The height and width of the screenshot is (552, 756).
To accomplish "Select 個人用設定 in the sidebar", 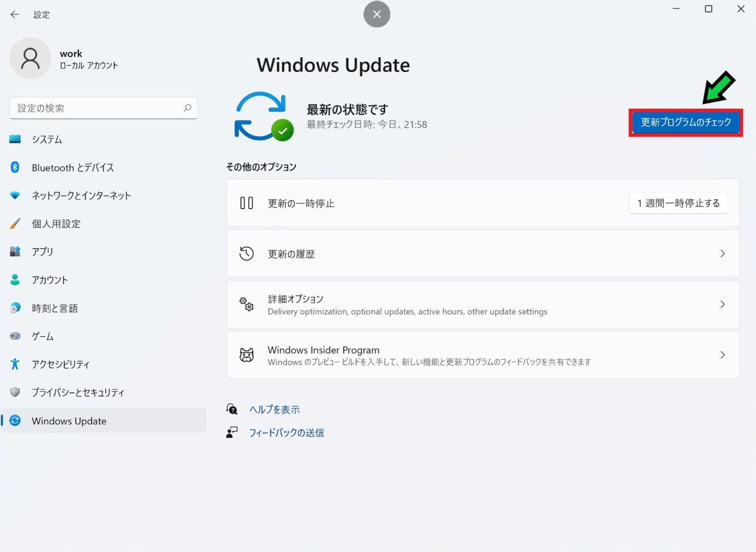I will pos(104,224).
